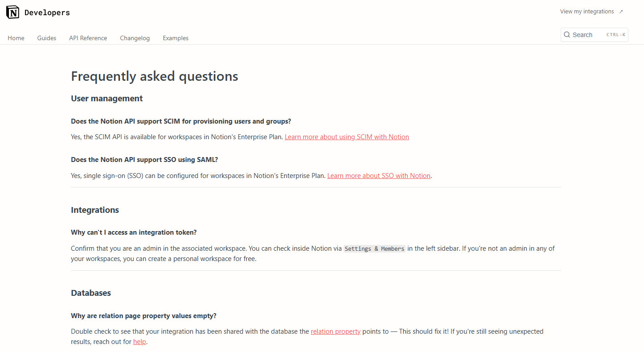The image size is (644, 352).
Task: Click the Search input box
Action: click(x=588, y=35)
